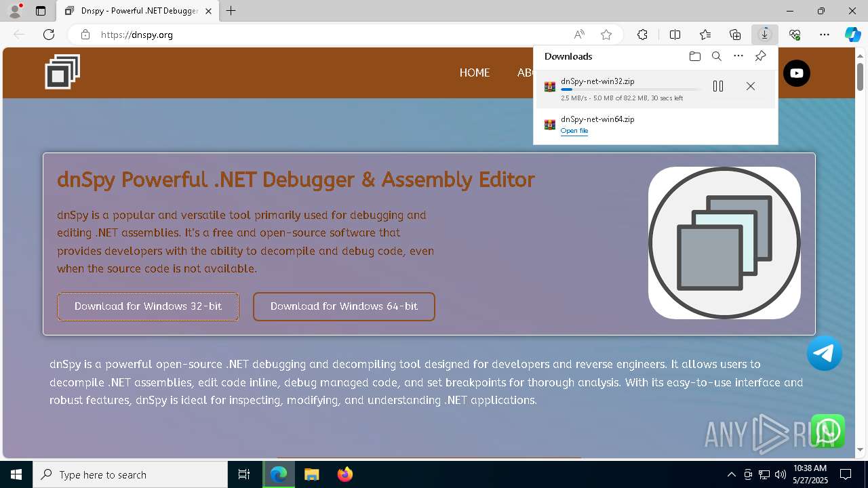Open the WhatsApp chat button
This screenshot has width=868, height=488.
coord(828,431)
